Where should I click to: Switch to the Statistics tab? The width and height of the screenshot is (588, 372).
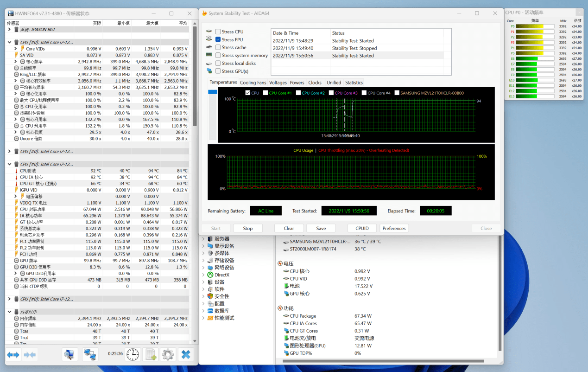pyautogui.click(x=354, y=83)
